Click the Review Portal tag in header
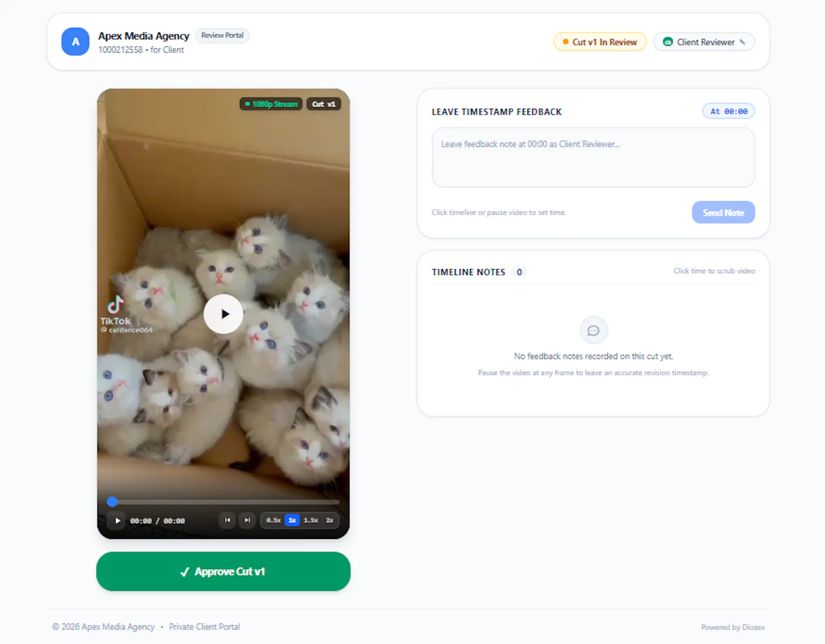This screenshot has height=644, width=825. point(222,36)
